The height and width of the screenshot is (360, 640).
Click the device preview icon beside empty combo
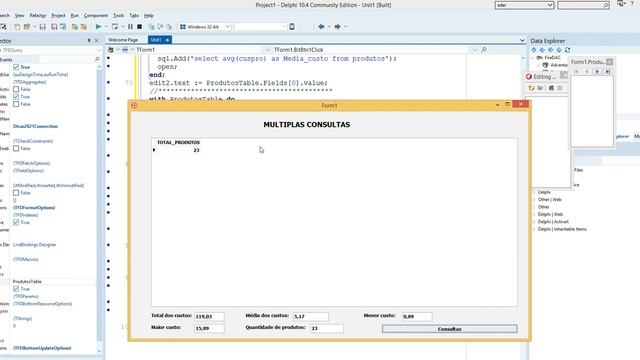292,27
